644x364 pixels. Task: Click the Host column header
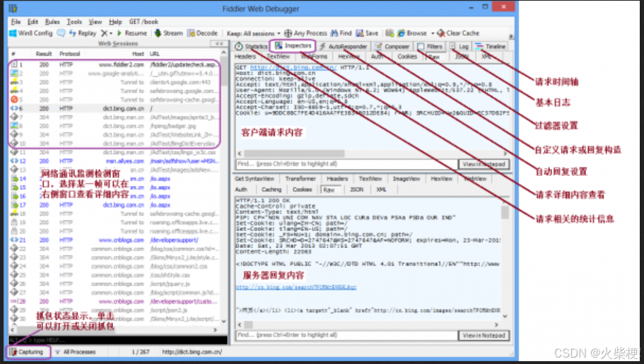click(x=138, y=54)
